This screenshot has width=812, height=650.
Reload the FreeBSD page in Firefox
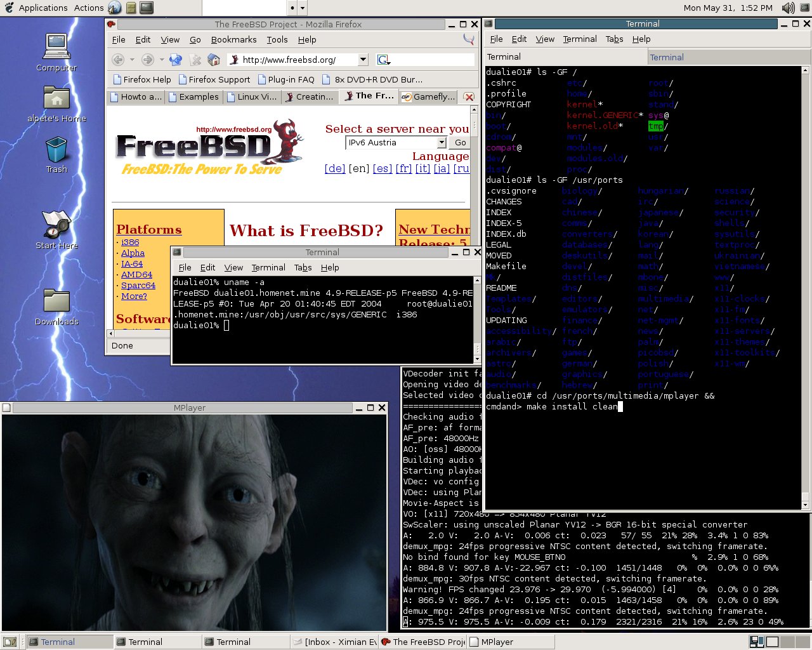[x=176, y=60]
